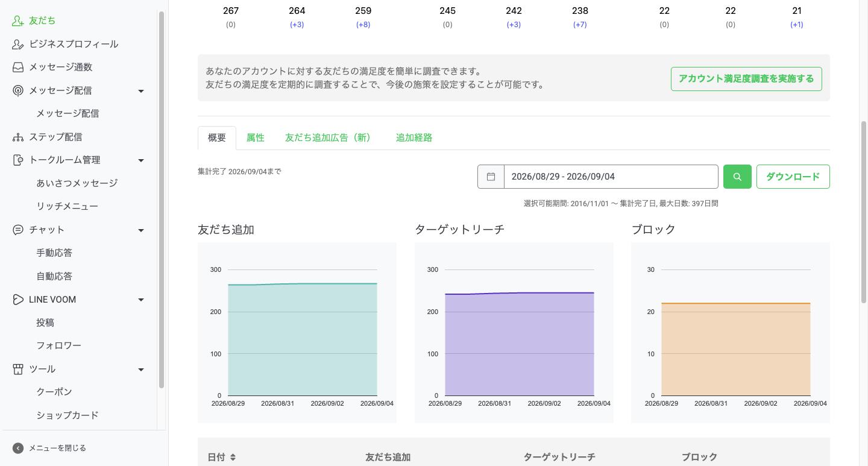Image resolution: width=868 pixels, height=466 pixels.
Task: Click the date range input field
Action: pyautogui.click(x=611, y=177)
